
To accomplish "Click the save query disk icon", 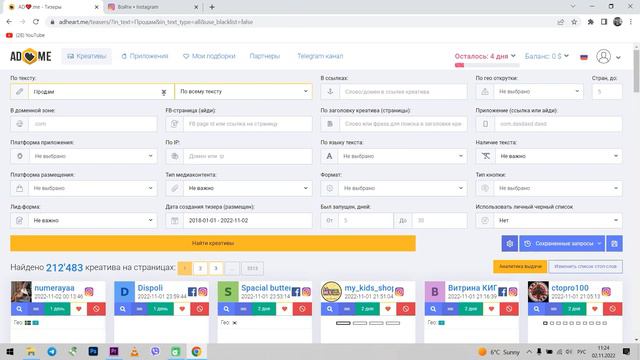I will (614, 244).
